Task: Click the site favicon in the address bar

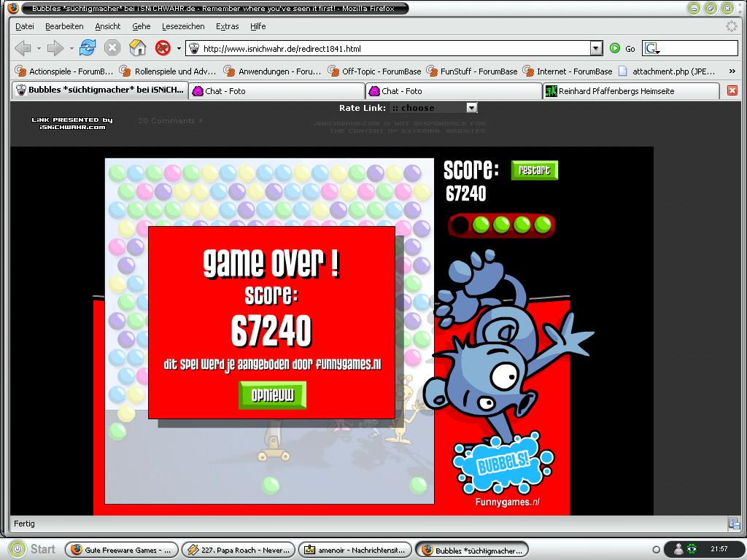Action: pos(194,49)
